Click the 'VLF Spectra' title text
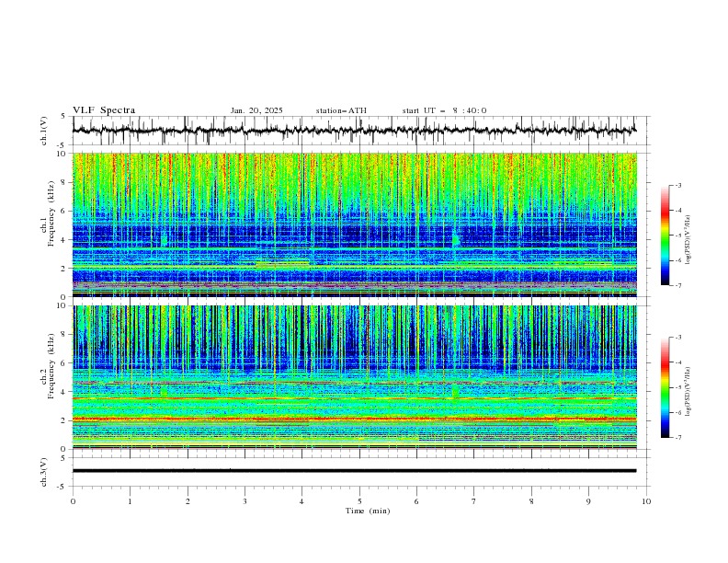This screenshot has height=563, width=728. tap(104, 110)
